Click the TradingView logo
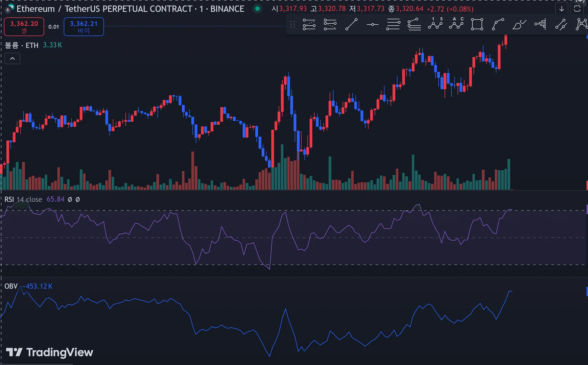The width and height of the screenshot is (588, 365). pos(49,352)
